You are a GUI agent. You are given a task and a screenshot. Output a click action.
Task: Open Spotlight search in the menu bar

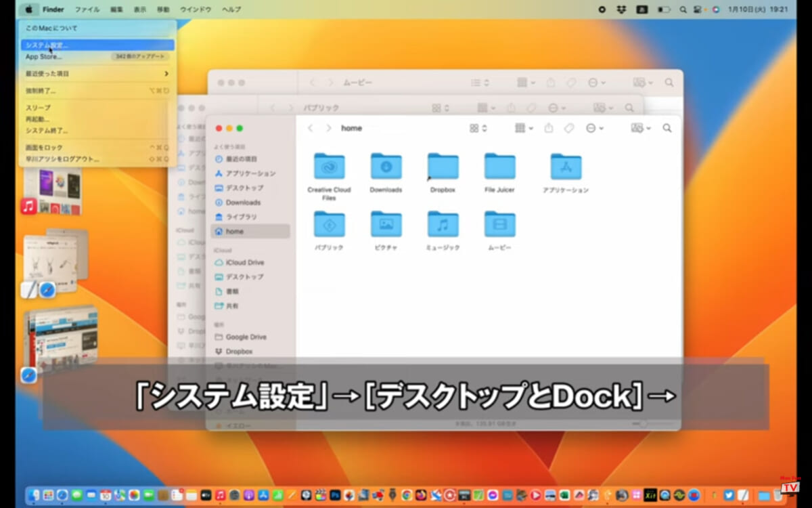point(683,9)
